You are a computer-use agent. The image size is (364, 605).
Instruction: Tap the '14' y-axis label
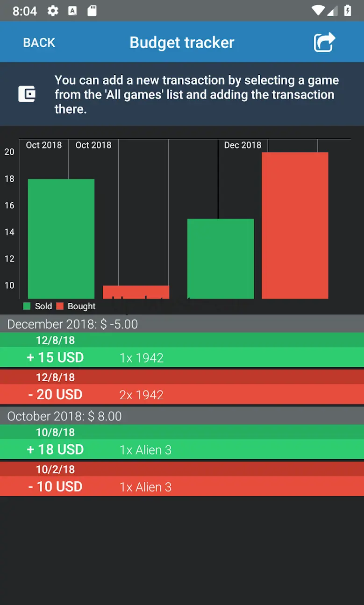coord(9,232)
